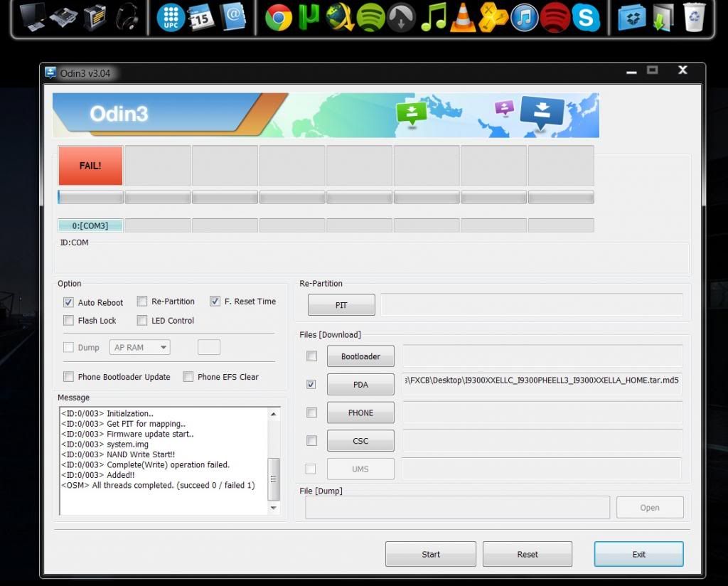The width and height of the screenshot is (728, 586).
Task: Open the Dropbox folder icon
Action: point(631,18)
